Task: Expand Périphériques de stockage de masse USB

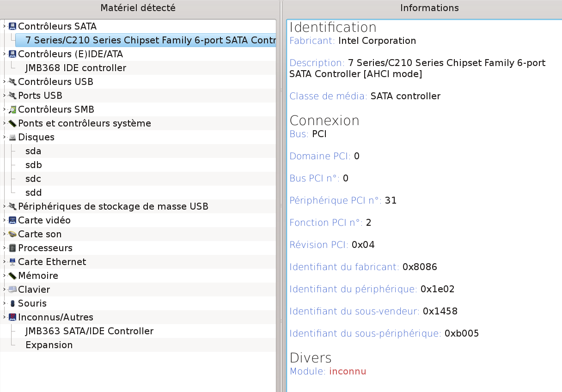Action: click(4, 206)
